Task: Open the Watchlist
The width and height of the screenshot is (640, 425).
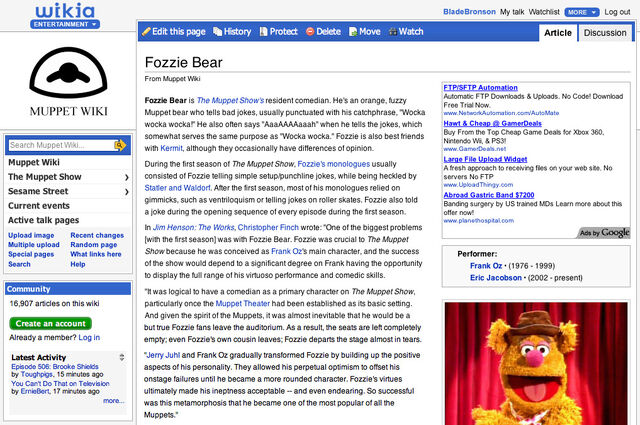Action: point(544,12)
